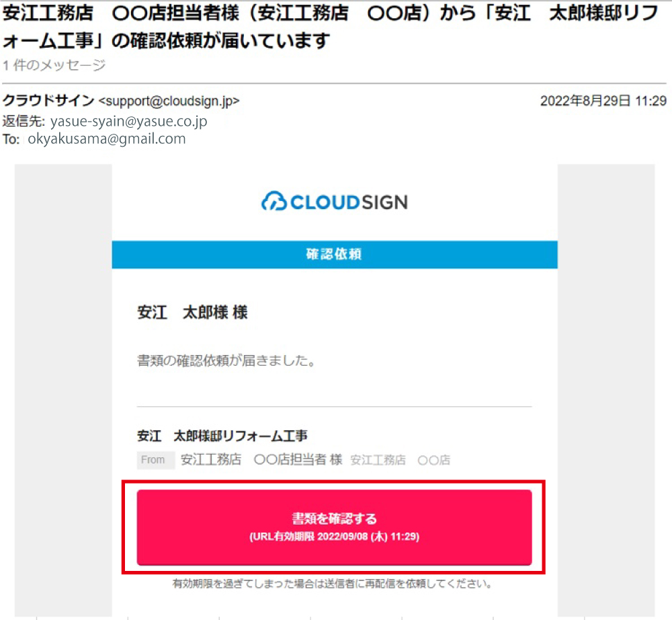Screen dimensions: 672x620
Task: Click the CLOUDSIGN logo text
Action: [349, 202]
